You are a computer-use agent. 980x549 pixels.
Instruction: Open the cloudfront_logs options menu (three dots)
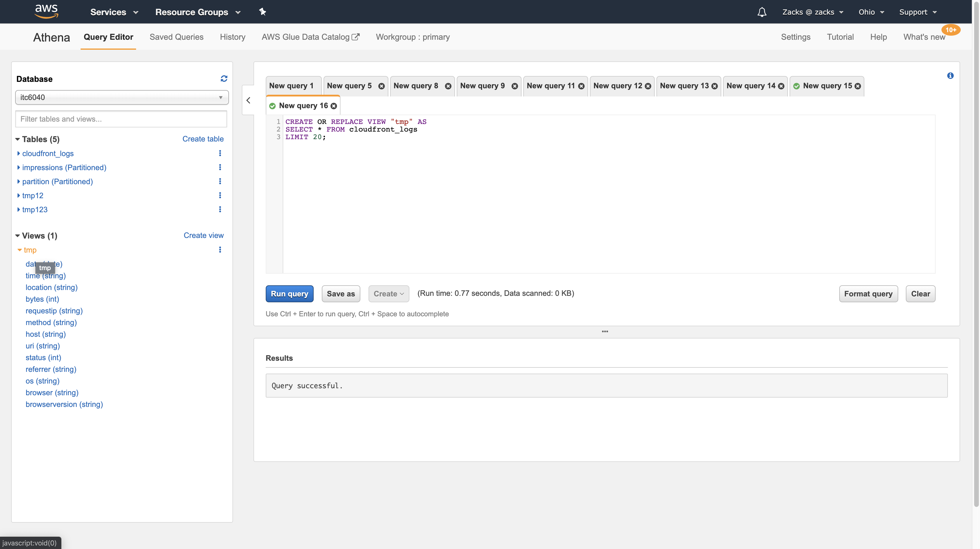[x=220, y=153]
